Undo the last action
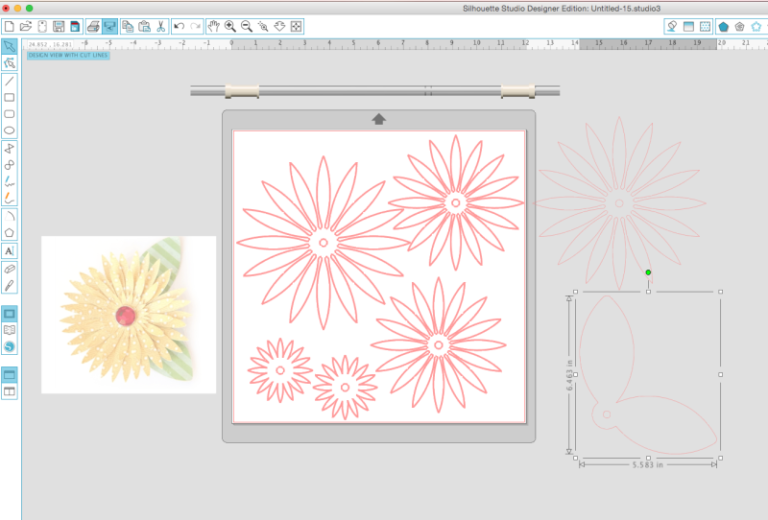Image resolution: width=768 pixels, height=520 pixels. click(x=178, y=25)
